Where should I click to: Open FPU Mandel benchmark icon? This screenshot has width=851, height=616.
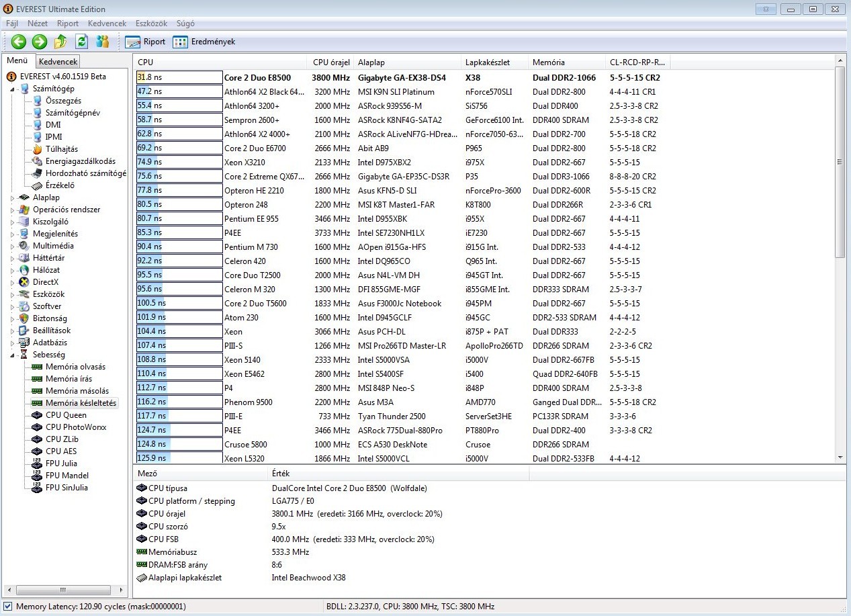tap(38, 476)
